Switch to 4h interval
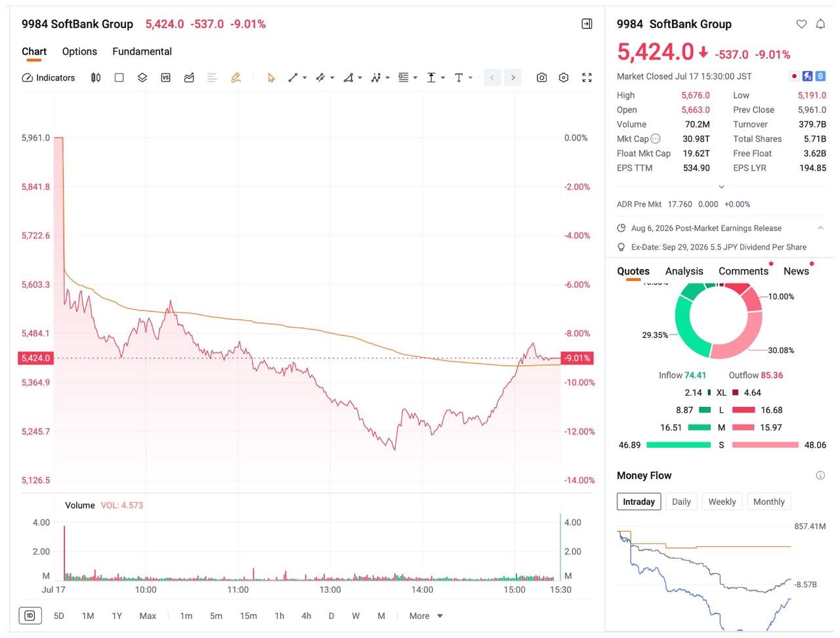Image resolution: width=840 pixels, height=638 pixels. click(x=306, y=616)
